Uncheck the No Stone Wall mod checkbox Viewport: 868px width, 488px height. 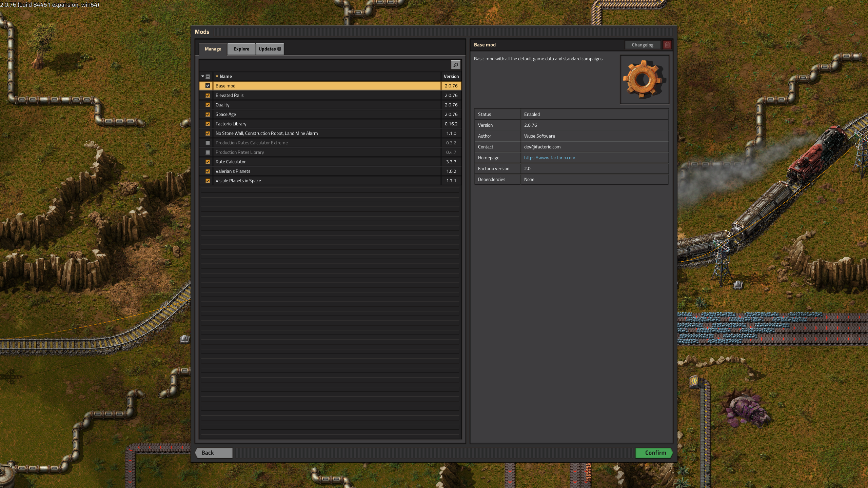(208, 133)
